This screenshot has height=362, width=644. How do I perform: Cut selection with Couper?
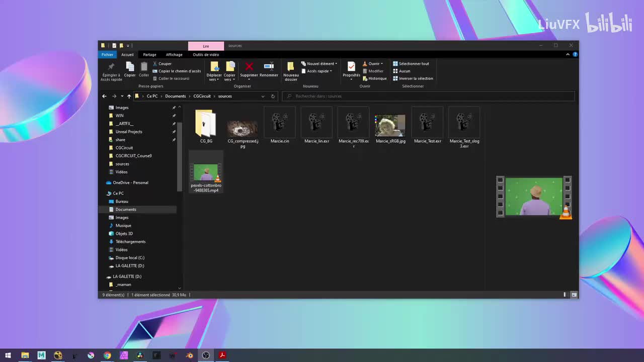click(x=162, y=64)
